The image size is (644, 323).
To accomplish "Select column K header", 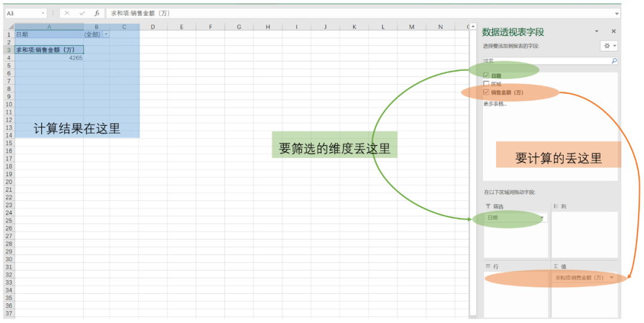I will [354, 27].
